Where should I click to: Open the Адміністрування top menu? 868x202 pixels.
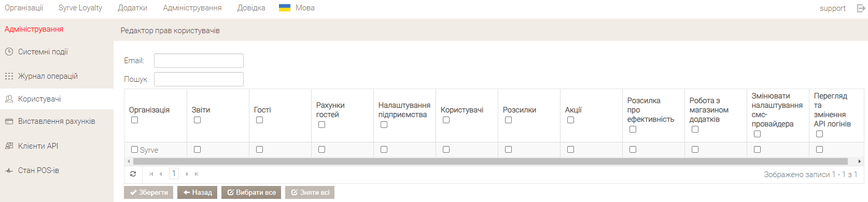pos(192,8)
